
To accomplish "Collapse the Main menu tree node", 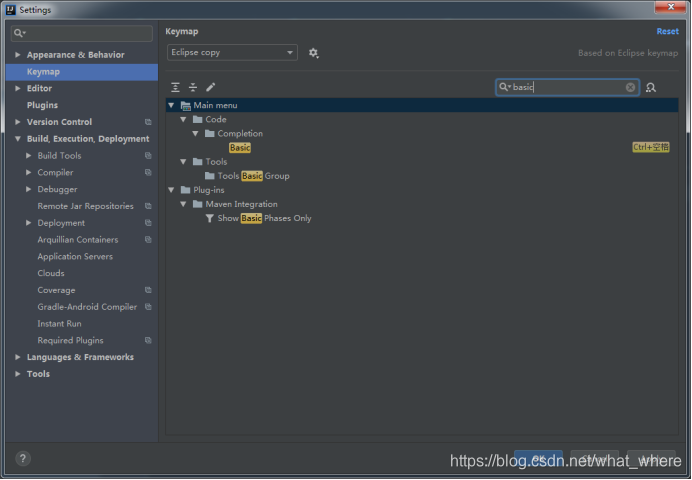I will click(x=171, y=105).
